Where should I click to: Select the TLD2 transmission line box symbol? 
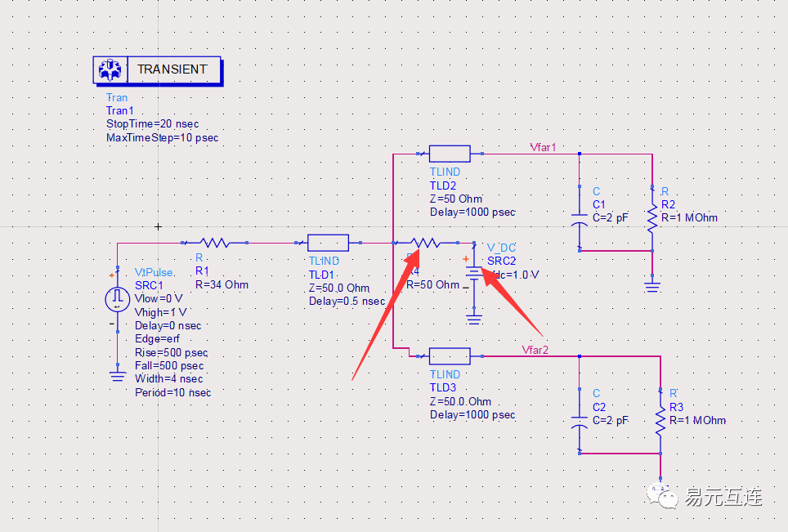[x=449, y=152]
